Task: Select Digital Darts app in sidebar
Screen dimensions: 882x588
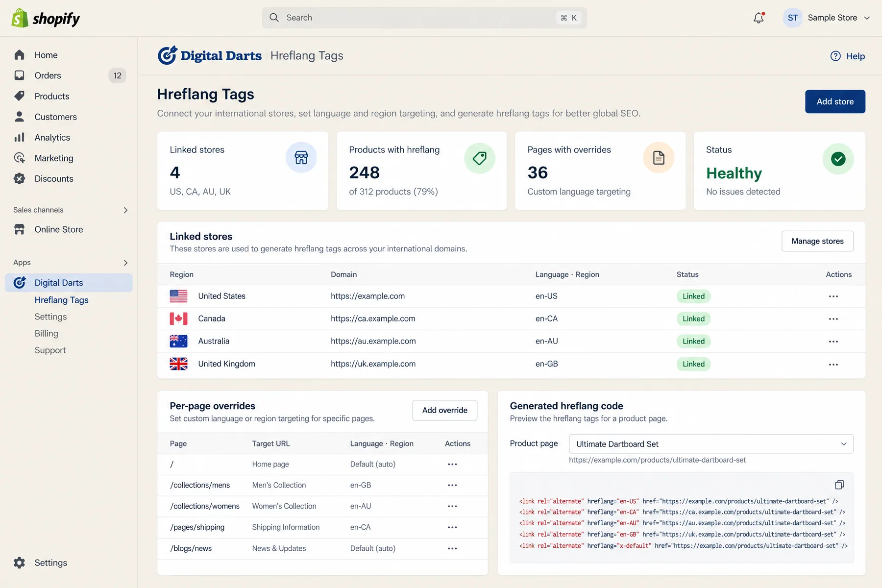Action: [69, 283]
